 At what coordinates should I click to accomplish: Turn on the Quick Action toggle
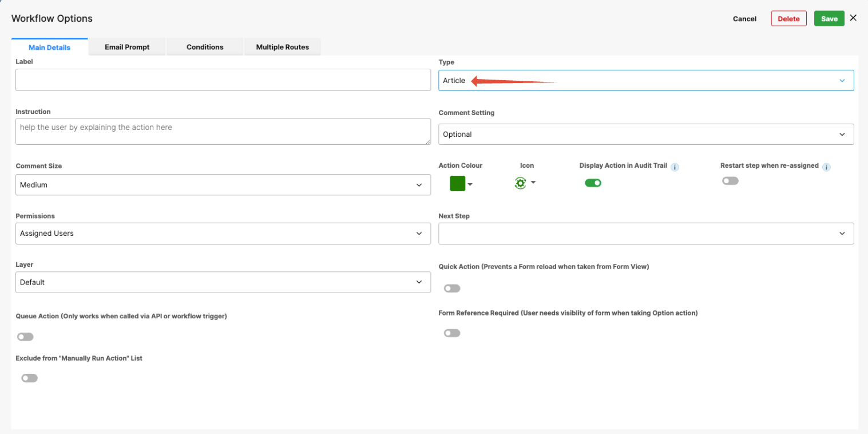point(452,288)
